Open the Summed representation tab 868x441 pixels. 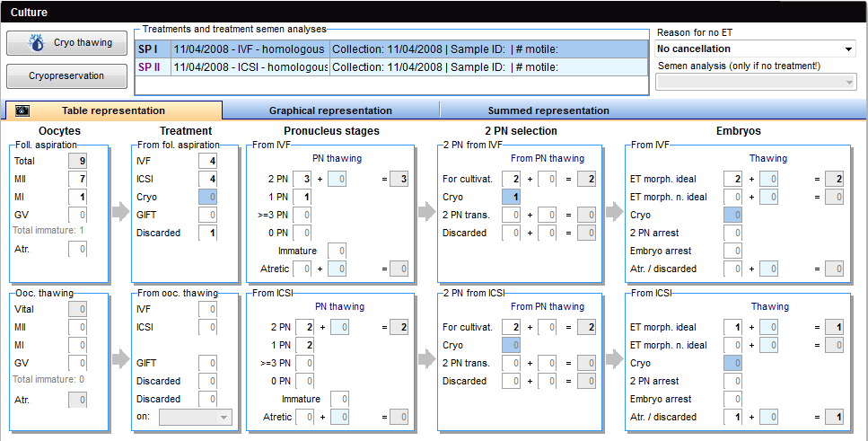point(548,110)
